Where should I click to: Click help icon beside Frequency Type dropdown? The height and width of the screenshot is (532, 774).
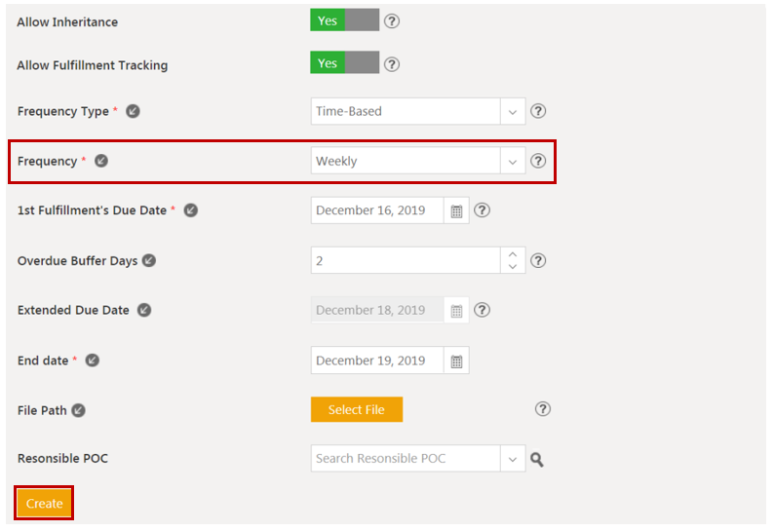[x=538, y=111]
